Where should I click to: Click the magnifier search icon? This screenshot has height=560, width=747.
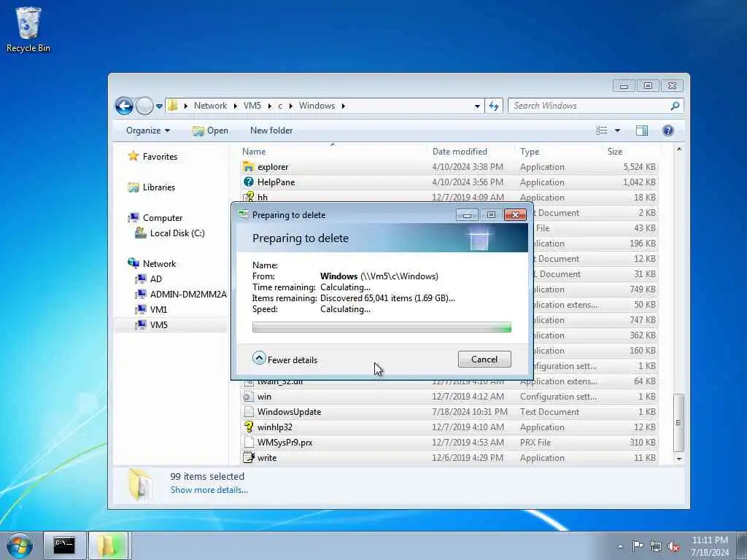(675, 106)
